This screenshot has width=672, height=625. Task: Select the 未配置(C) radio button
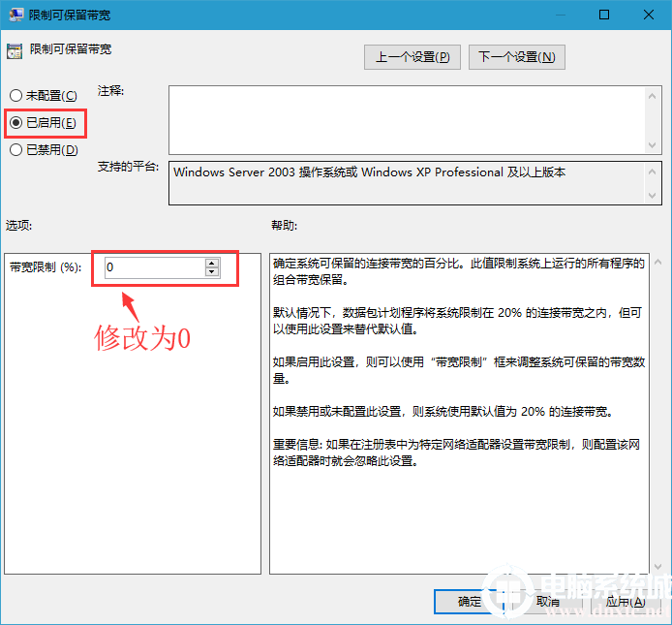pos(44,95)
